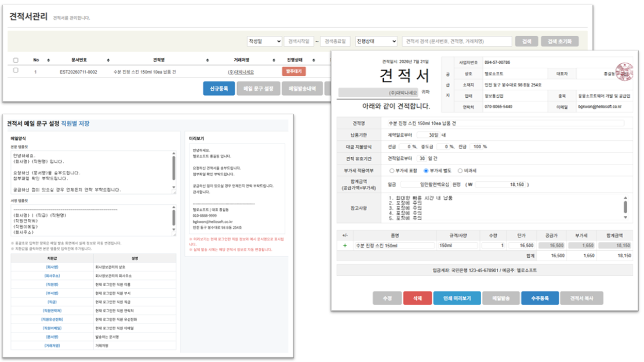644x362 pixels.
Task: Click 입금계좌 bank account line
Action: [x=484, y=270]
